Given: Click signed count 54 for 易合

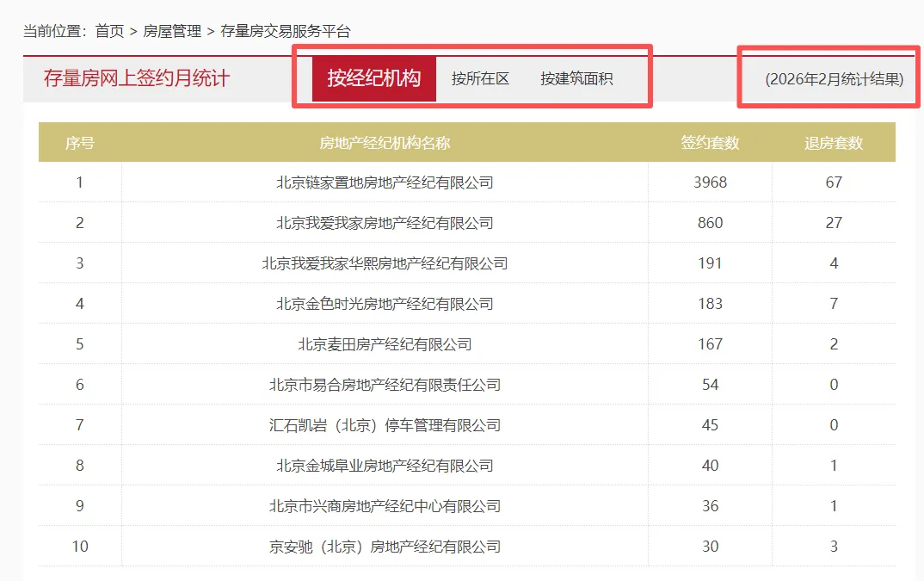Looking at the screenshot, I should [710, 385].
